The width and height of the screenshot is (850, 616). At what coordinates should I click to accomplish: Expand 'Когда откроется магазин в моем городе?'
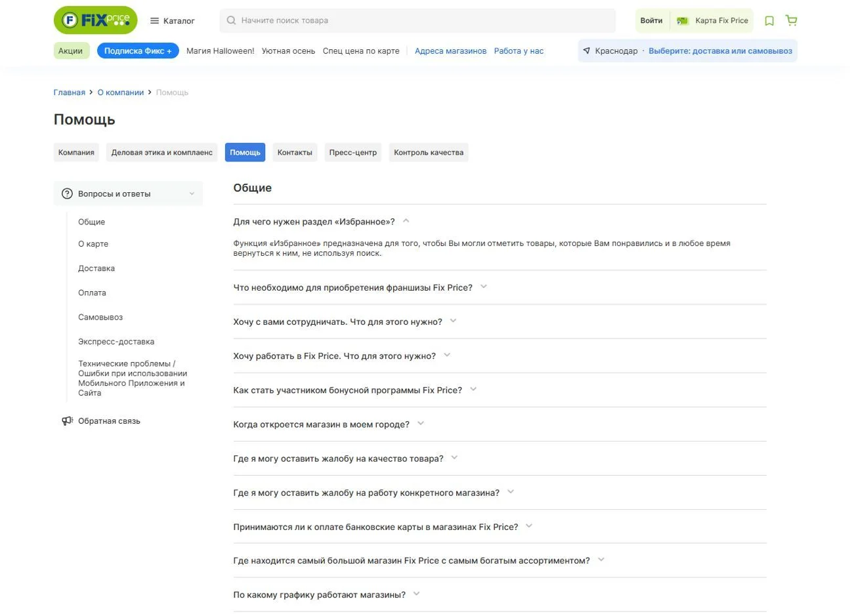click(x=421, y=423)
